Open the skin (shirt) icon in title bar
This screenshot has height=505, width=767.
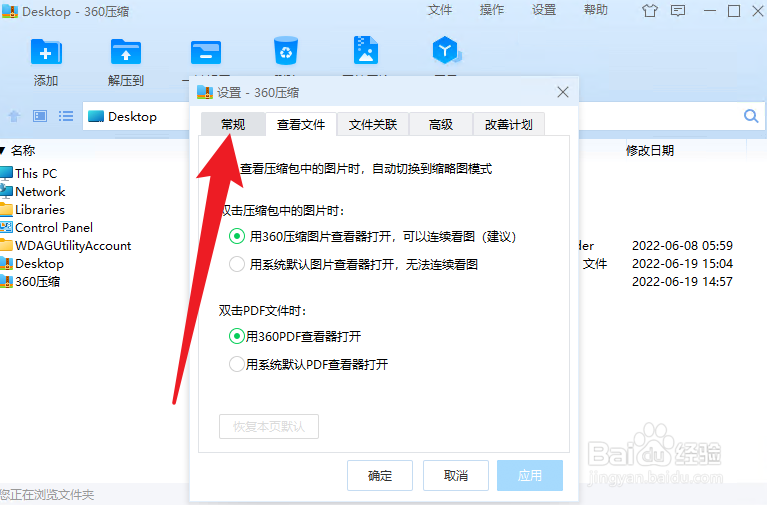(x=650, y=11)
